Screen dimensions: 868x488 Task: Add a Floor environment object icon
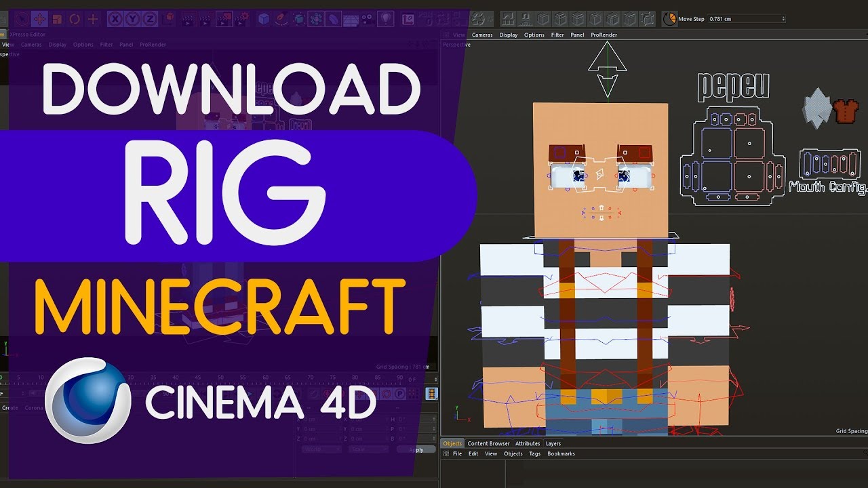coord(351,20)
